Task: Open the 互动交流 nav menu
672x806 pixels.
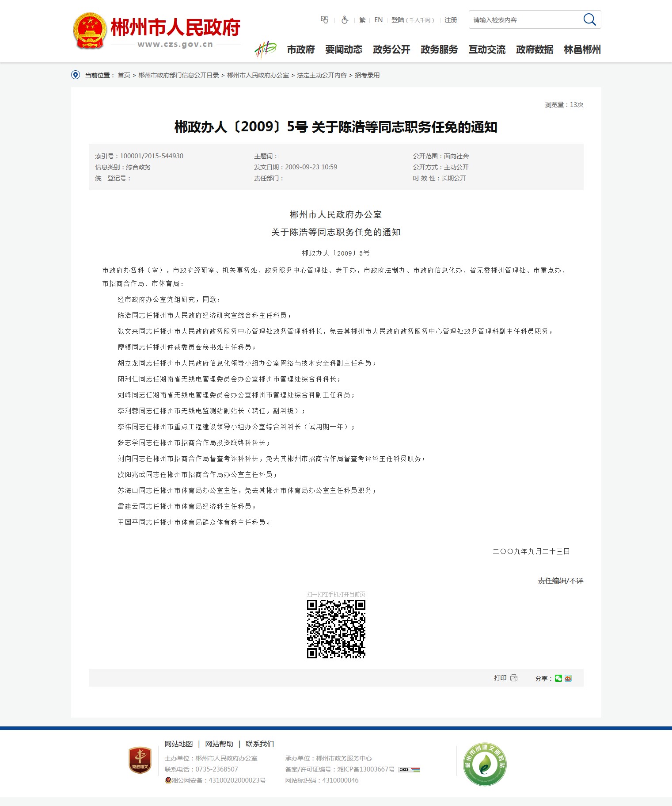Action: click(x=487, y=50)
